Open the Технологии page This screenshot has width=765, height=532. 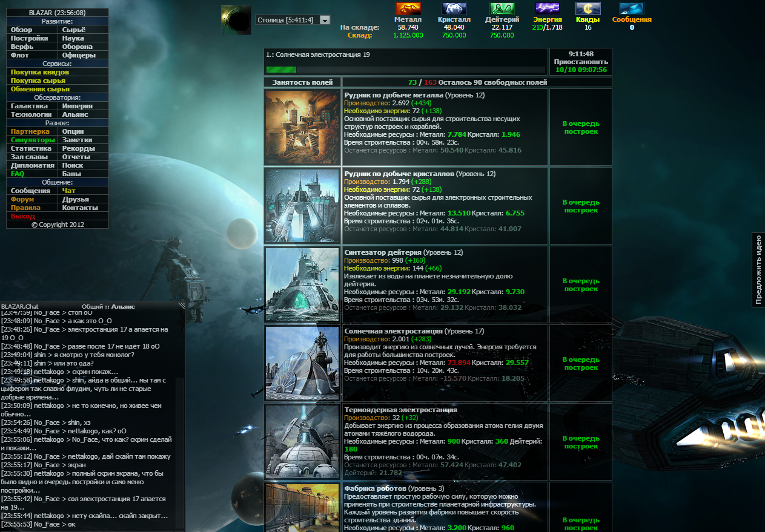click(x=33, y=114)
